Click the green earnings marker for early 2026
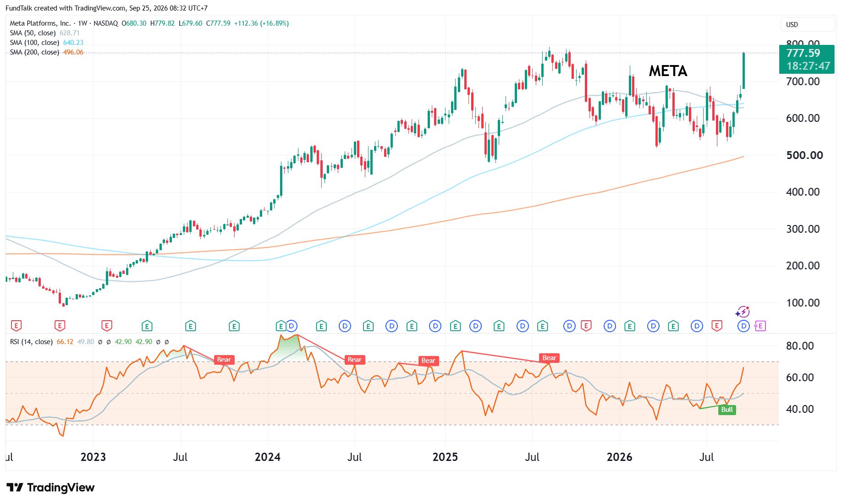The image size is (842, 504). [x=630, y=326]
